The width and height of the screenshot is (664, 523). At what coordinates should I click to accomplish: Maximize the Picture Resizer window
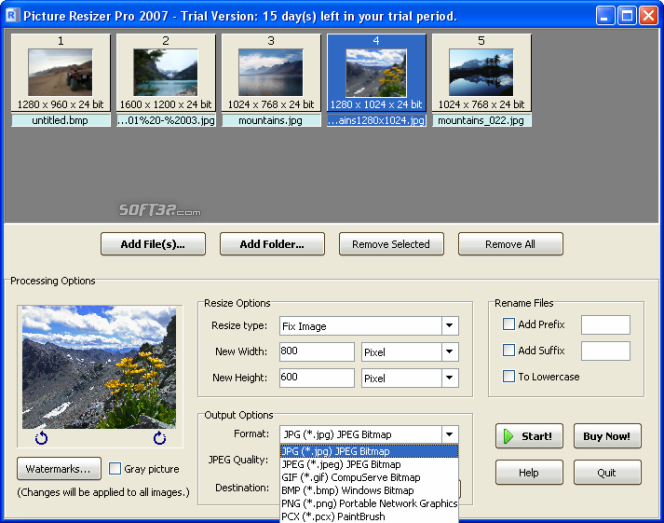point(627,16)
